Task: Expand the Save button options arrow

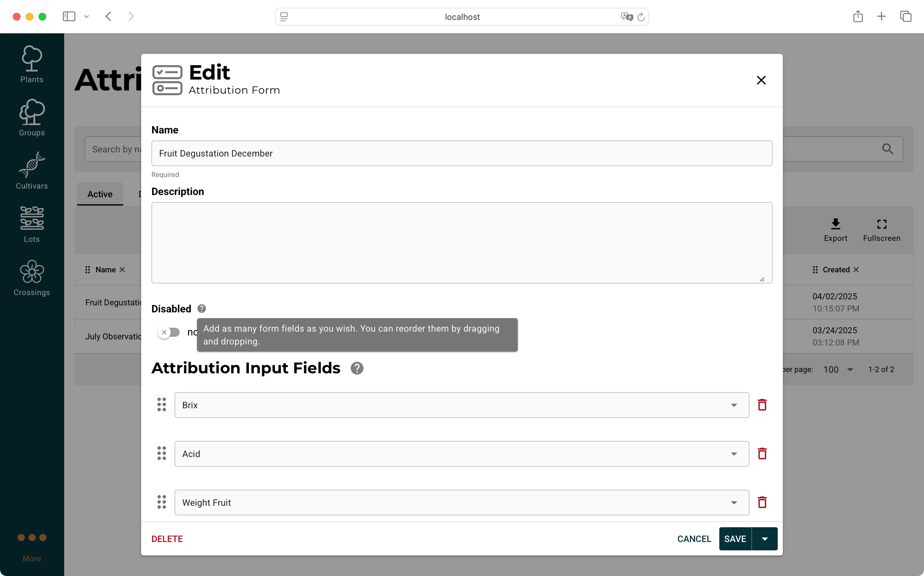Action: point(765,538)
